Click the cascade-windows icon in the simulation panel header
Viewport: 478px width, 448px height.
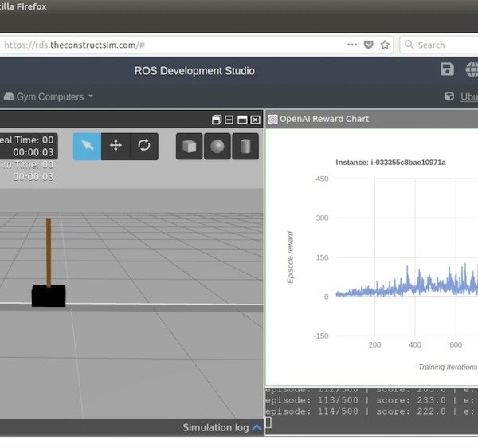point(216,120)
